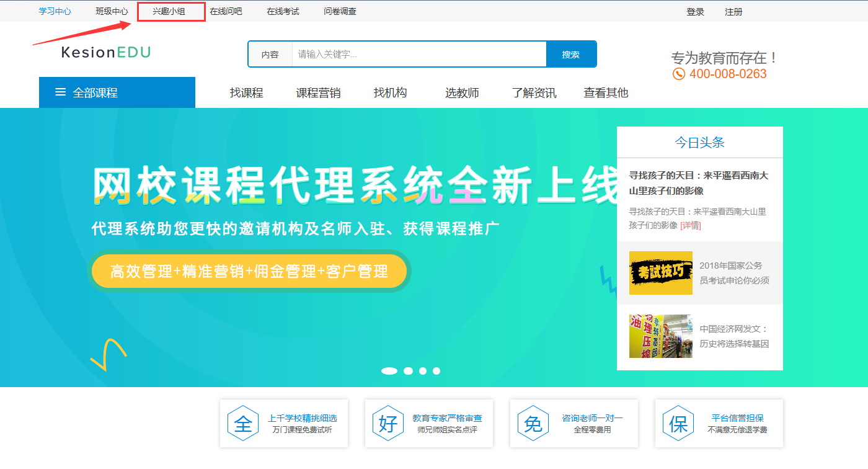Open the 内容 search type dropdown
The image size is (868, 469).
point(270,54)
